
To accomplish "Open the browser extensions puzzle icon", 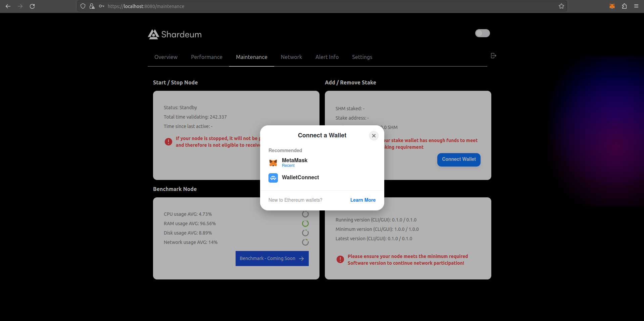I will click(624, 6).
